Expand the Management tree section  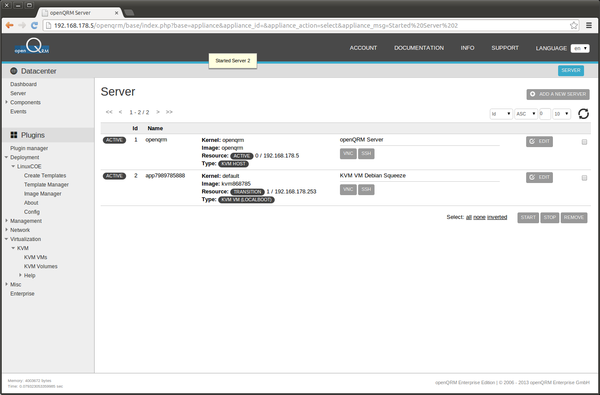pyautogui.click(x=7, y=221)
